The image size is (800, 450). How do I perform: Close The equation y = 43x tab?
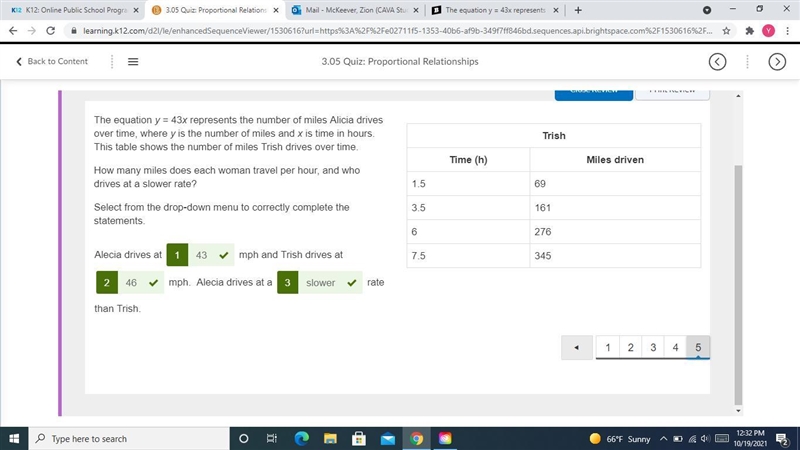point(556,10)
